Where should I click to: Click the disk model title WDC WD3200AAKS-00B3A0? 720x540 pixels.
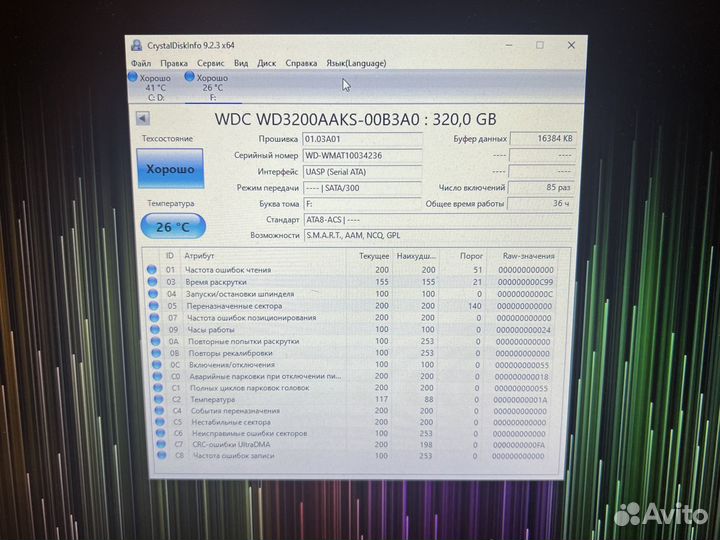(x=317, y=119)
